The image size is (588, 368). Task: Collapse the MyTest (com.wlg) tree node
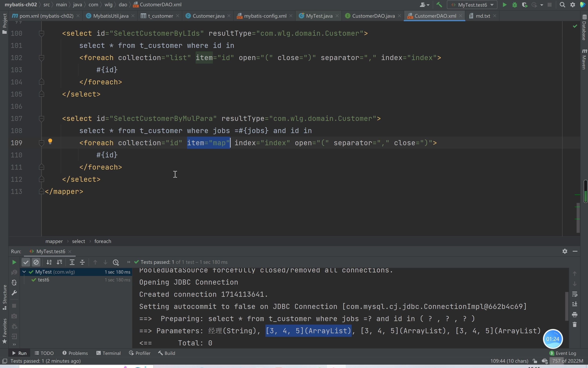pos(24,272)
